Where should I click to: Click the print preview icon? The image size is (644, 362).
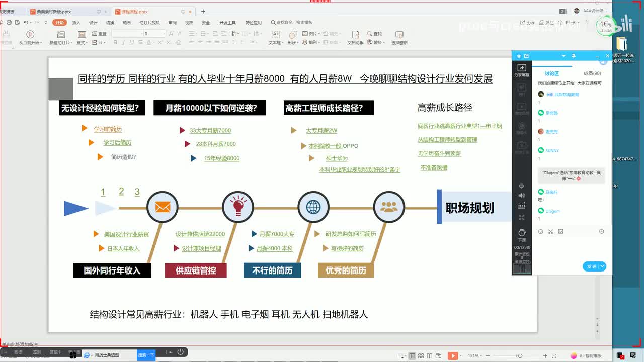(x=18, y=23)
